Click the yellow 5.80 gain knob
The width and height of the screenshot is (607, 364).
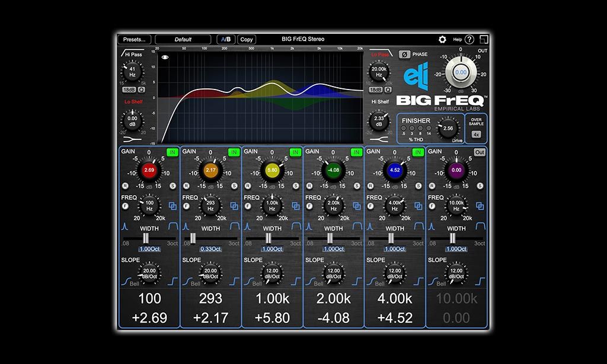coord(272,170)
